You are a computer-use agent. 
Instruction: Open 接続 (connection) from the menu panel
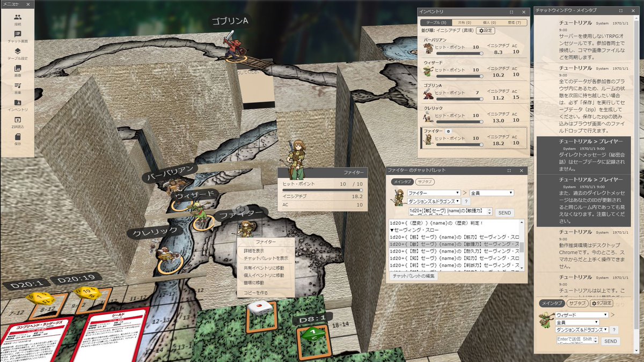point(18,20)
